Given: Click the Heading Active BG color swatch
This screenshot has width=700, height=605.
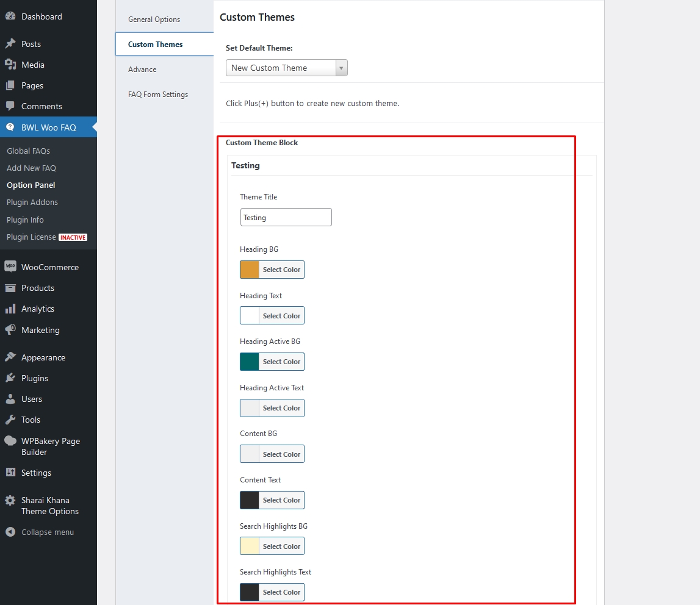Looking at the screenshot, I should click(248, 361).
